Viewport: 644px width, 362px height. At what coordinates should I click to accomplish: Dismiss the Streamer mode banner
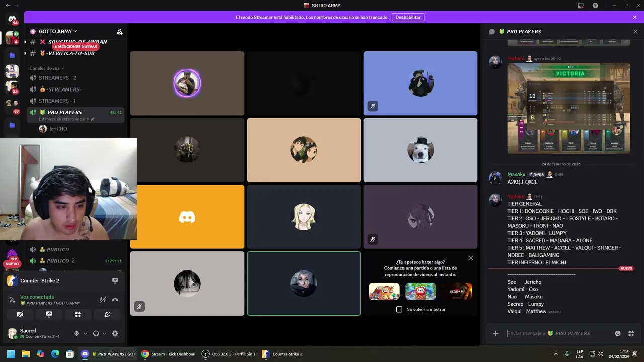[x=635, y=17]
